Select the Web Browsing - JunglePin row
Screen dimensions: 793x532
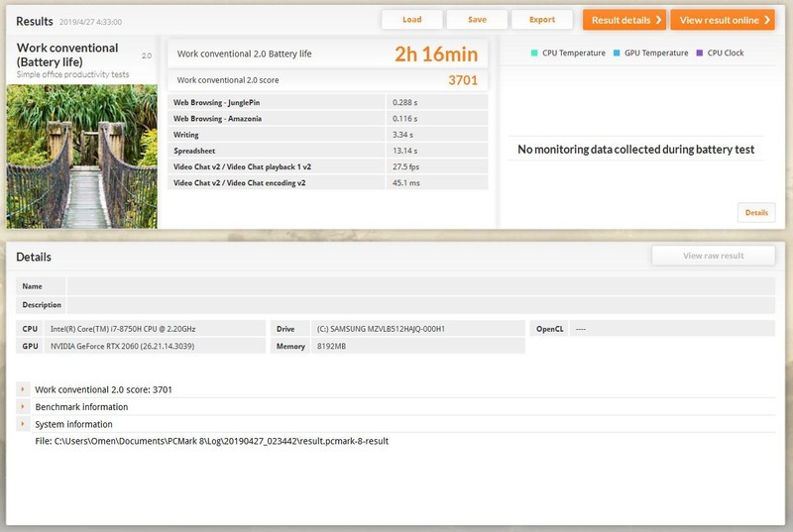tap(328, 102)
